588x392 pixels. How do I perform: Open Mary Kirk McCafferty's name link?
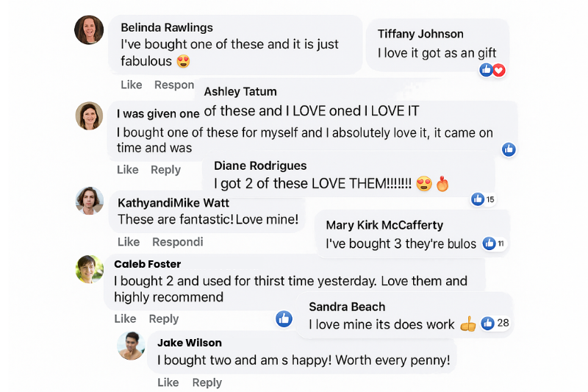[384, 225]
